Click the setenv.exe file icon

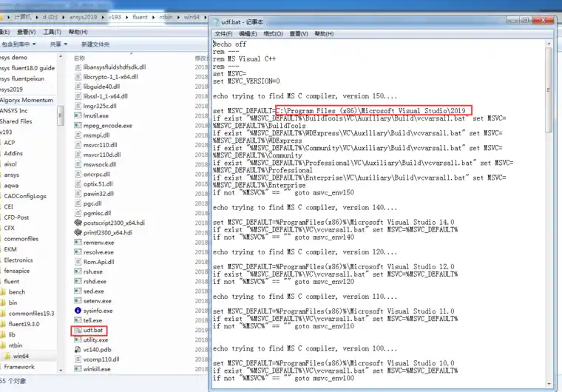click(78, 301)
